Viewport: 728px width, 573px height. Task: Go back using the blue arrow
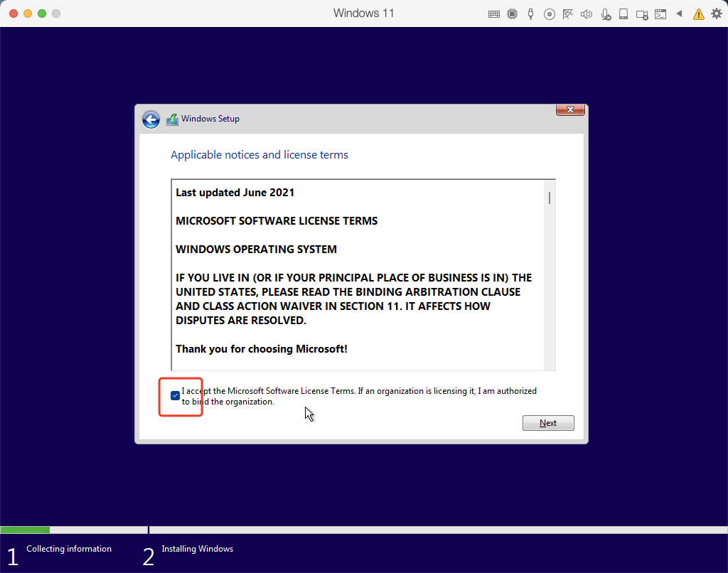[x=151, y=119]
